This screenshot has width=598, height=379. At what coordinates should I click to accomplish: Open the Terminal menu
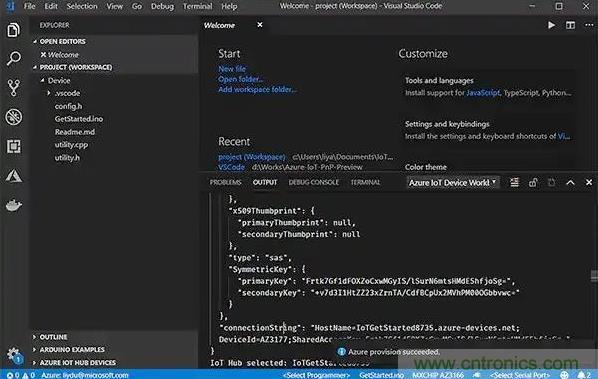tap(197, 6)
